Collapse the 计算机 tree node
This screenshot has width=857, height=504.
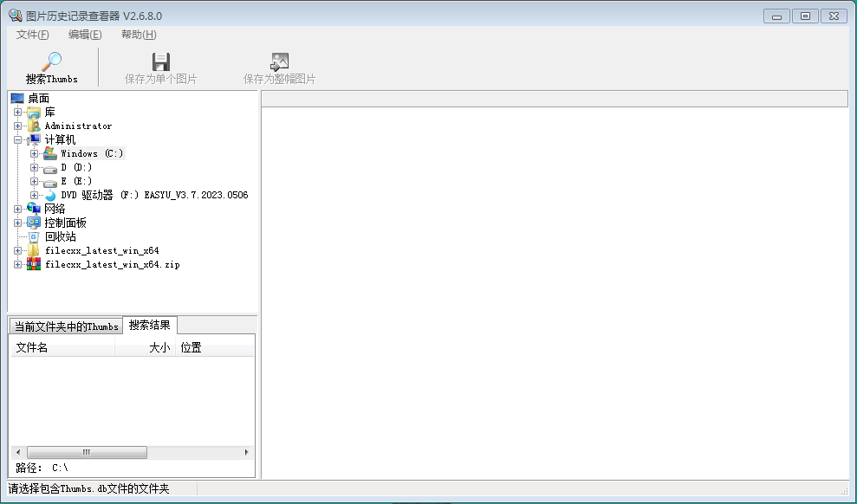(18, 139)
